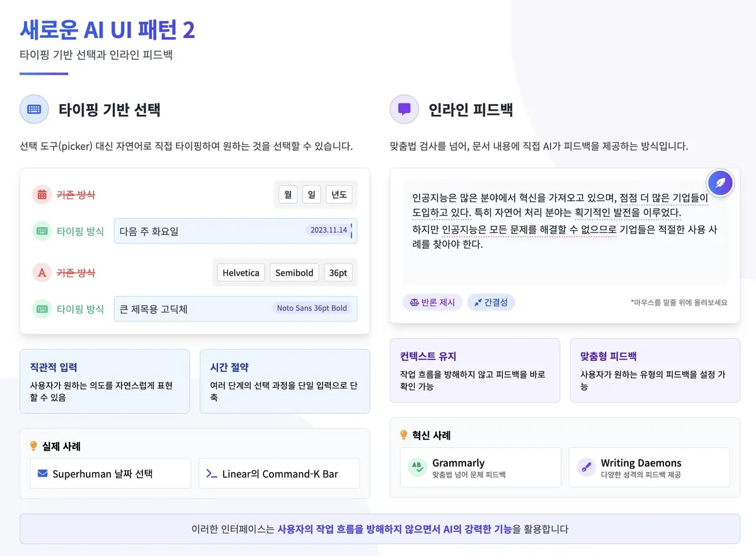This screenshot has width=756, height=556.
Task: Click the underlined phrase 점점 더 많은 기업들이
Action: 664,197
